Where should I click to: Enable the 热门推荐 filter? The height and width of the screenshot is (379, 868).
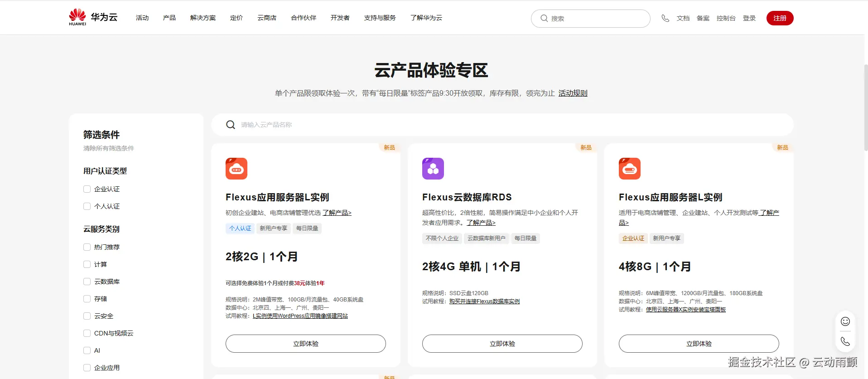pos(87,247)
